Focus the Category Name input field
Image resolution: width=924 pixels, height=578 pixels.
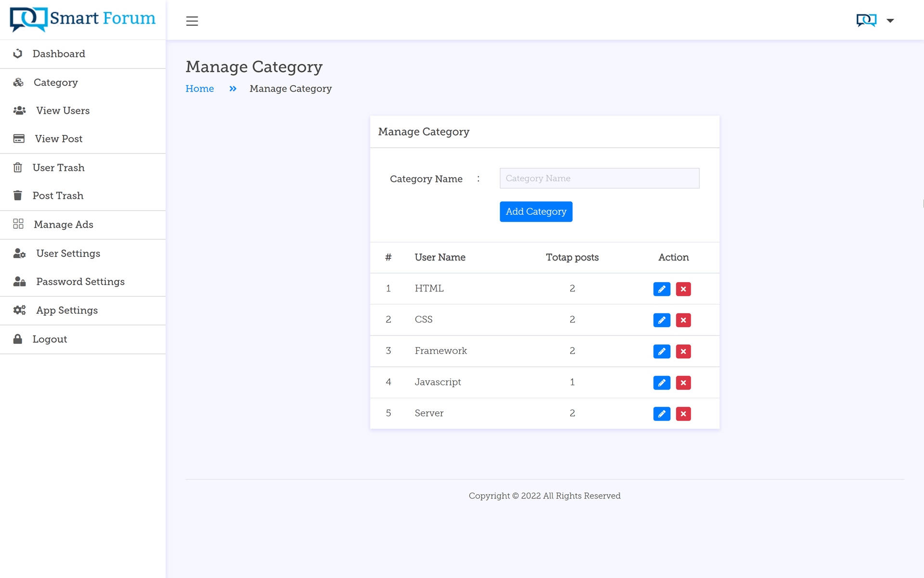pyautogui.click(x=599, y=178)
